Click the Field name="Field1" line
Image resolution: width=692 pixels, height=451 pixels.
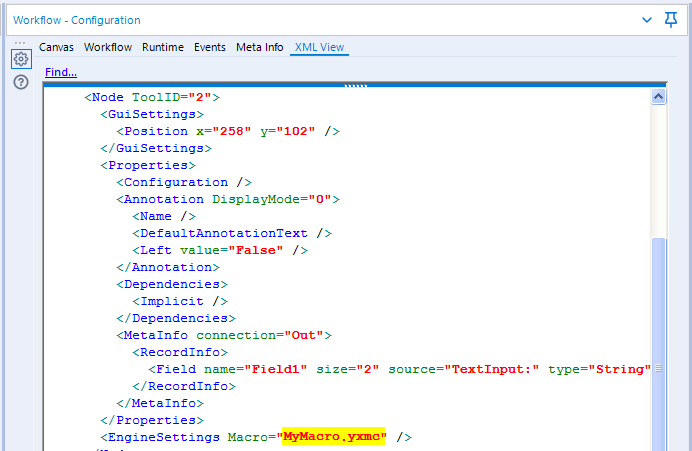click(x=399, y=369)
